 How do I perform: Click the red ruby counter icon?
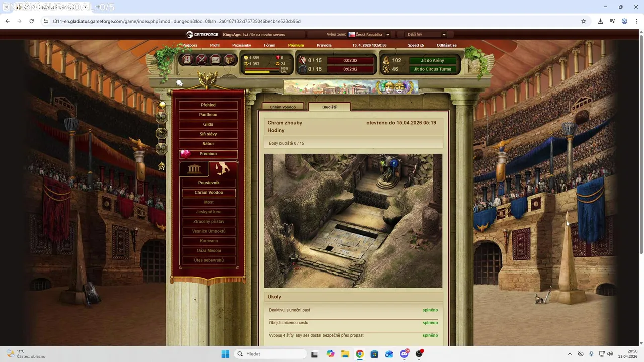(277, 58)
